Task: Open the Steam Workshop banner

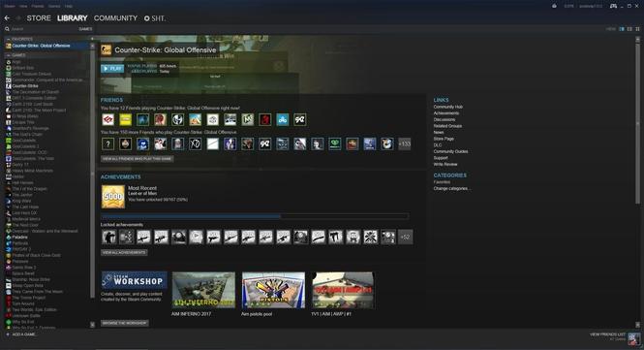Action: point(135,280)
